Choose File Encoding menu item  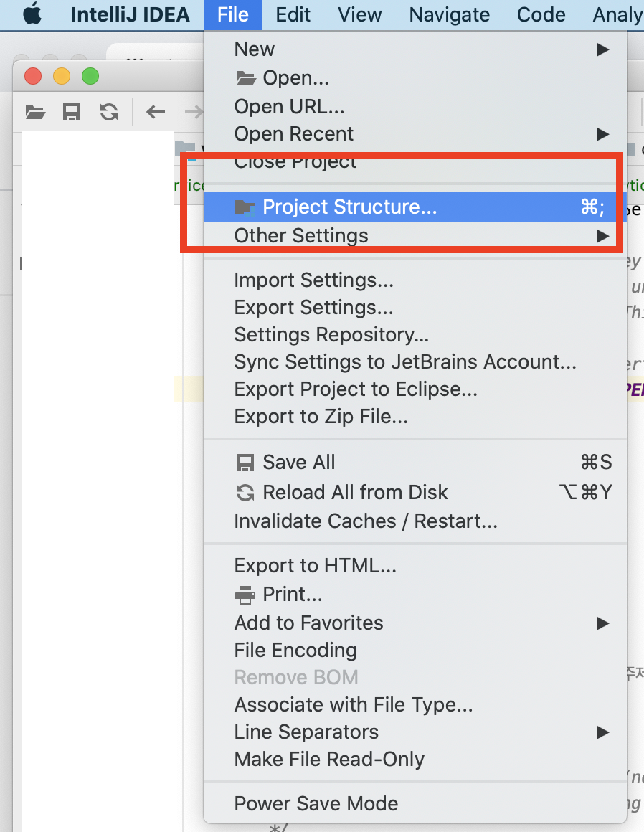click(415, 651)
